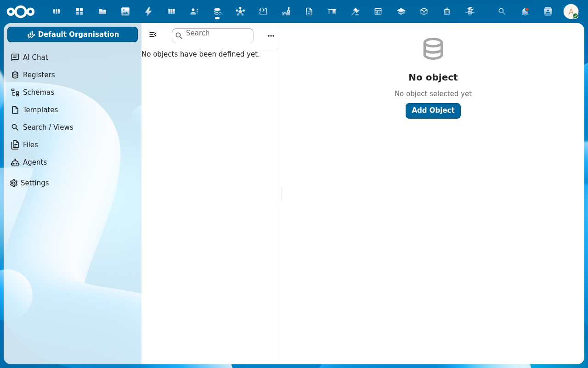Open the code-brackets box icon app

coord(263,11)
